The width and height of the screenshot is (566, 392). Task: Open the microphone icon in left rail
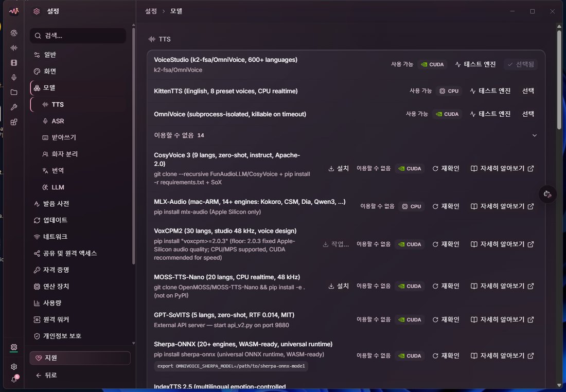click(14, 77)
